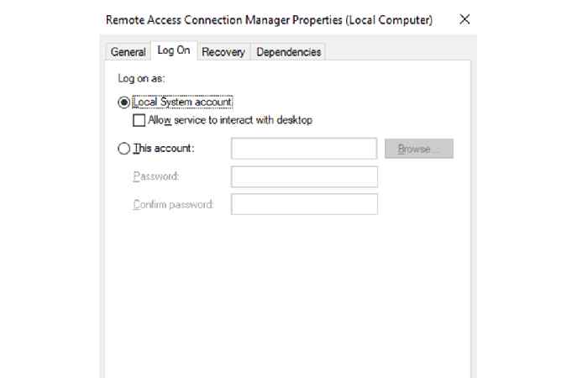Focus the Confirm password input field
The width and height of the screenshot is (588, 378).
pyautogui.click(x=304, y=204)
